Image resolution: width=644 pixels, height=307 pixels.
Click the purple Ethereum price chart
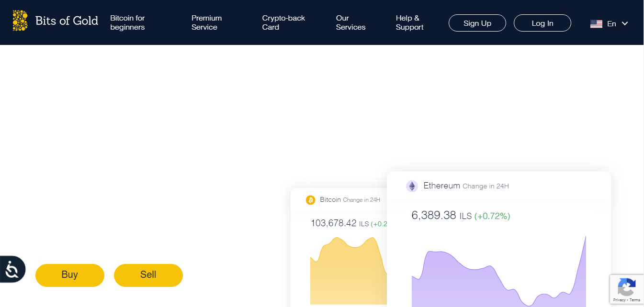click(499, 271)
